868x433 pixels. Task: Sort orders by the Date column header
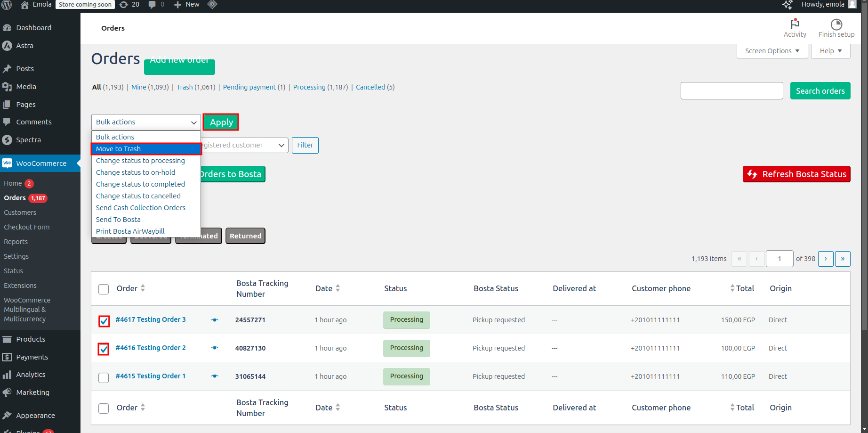(328, 288)
